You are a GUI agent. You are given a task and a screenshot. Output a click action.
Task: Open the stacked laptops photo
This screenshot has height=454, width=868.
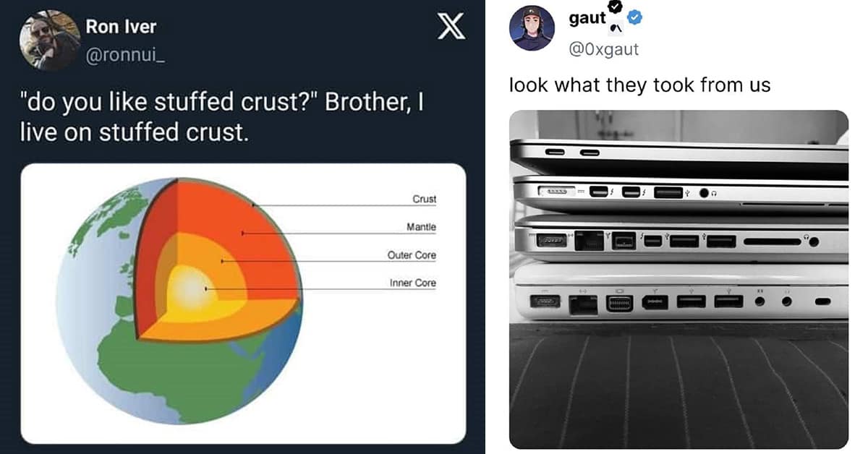click(678, 279)
